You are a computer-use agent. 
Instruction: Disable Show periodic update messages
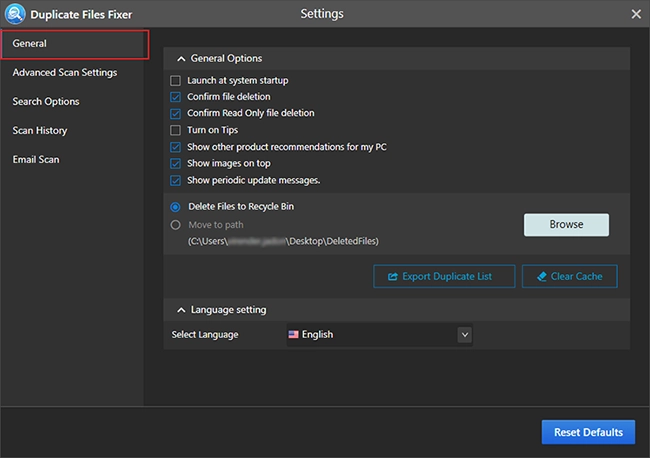(175, 181)
